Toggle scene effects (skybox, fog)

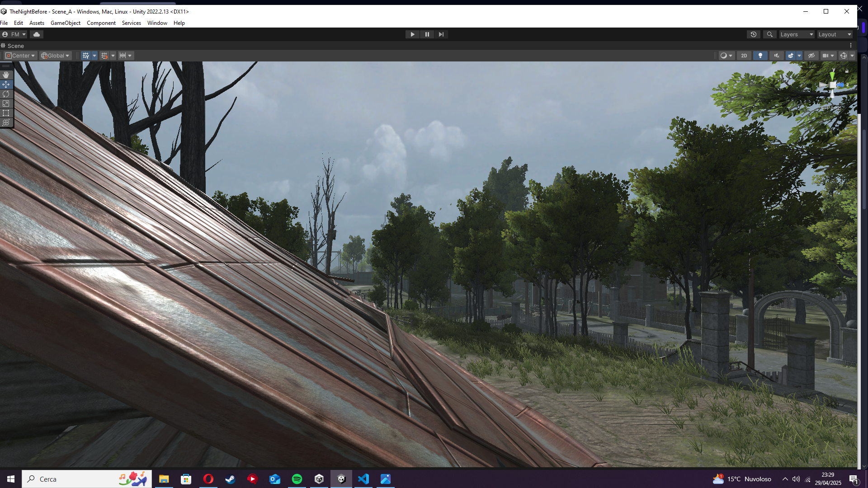790,56
